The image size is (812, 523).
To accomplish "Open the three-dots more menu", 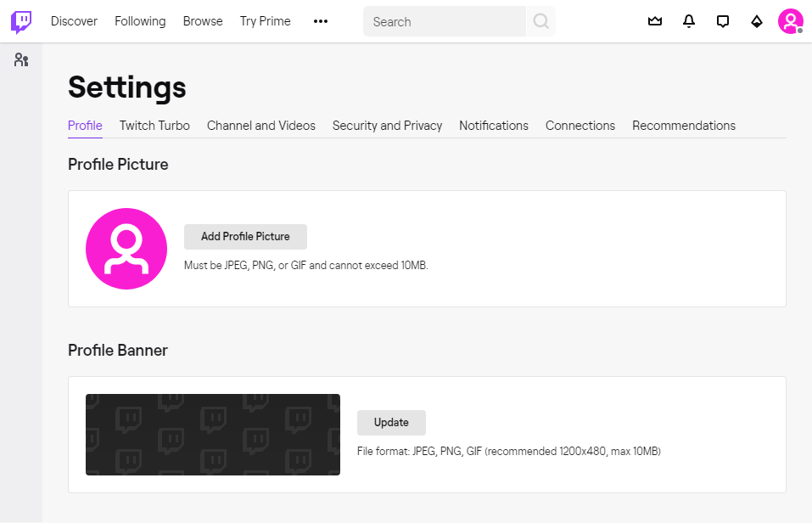I will tap(320, 21).
